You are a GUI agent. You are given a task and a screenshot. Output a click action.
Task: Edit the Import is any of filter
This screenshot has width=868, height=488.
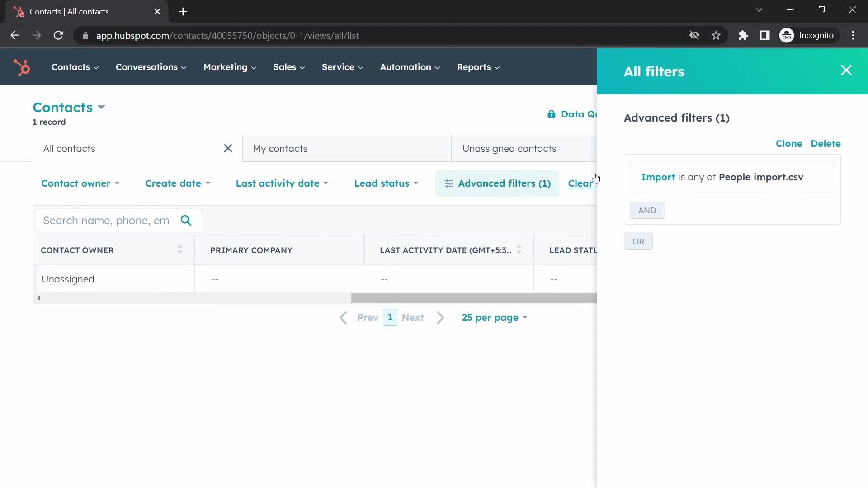point(732,177)
